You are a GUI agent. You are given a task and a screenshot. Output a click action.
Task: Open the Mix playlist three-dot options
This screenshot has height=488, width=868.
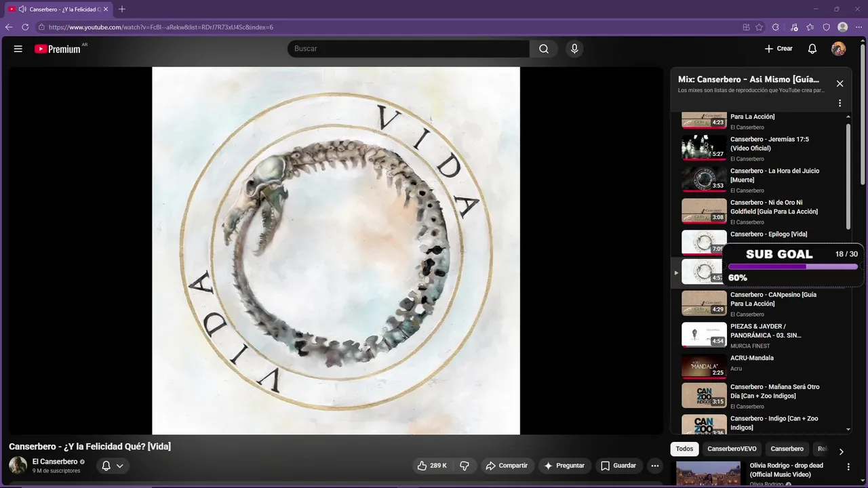point(840,103)
